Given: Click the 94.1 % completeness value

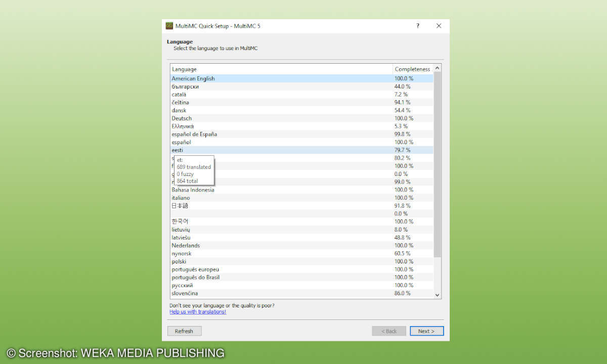Looking at the screenshot, I should pyautogui.click(x=403, y=102).
